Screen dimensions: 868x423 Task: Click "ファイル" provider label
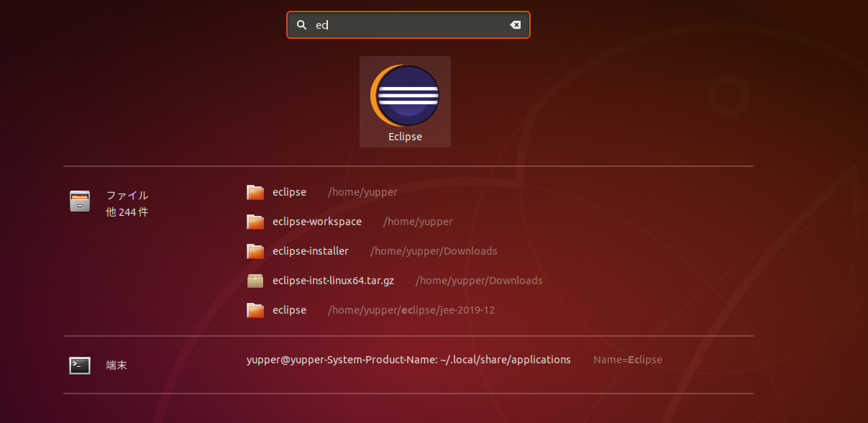(x=127, y=195)
